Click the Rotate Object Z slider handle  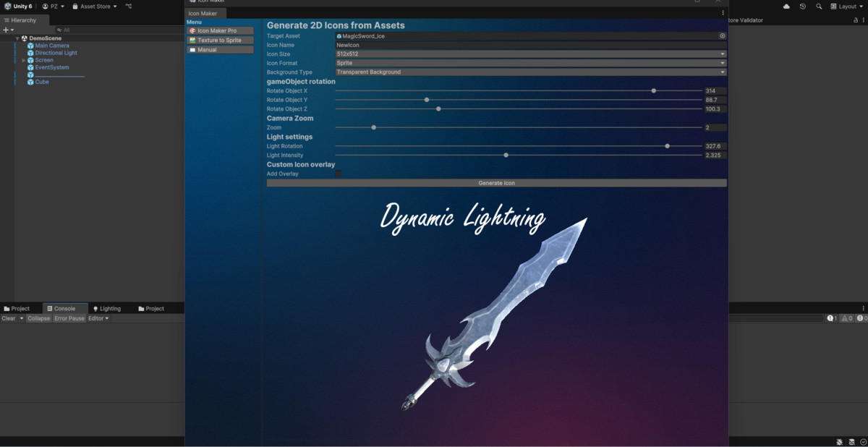point(438,109)
